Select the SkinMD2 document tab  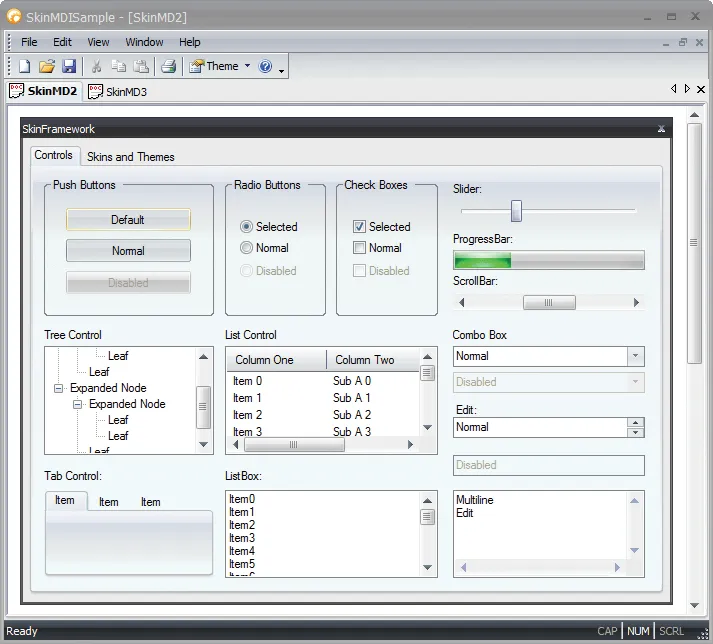44,91
